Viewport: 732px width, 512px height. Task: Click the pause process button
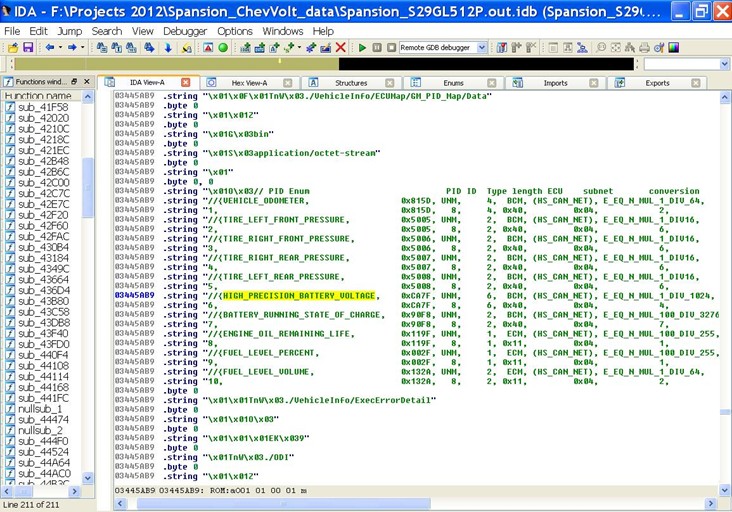point(377,47)
